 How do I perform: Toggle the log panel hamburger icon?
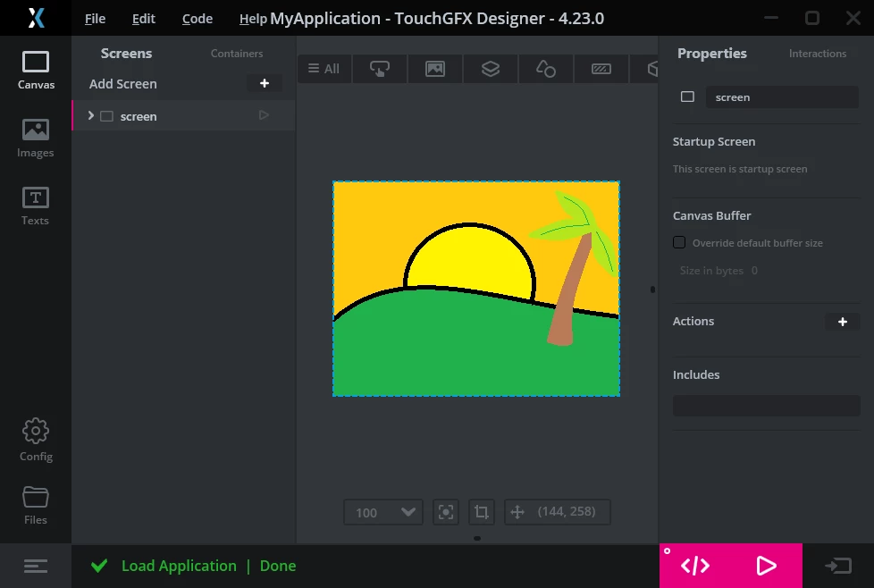(x=36, y=567)
